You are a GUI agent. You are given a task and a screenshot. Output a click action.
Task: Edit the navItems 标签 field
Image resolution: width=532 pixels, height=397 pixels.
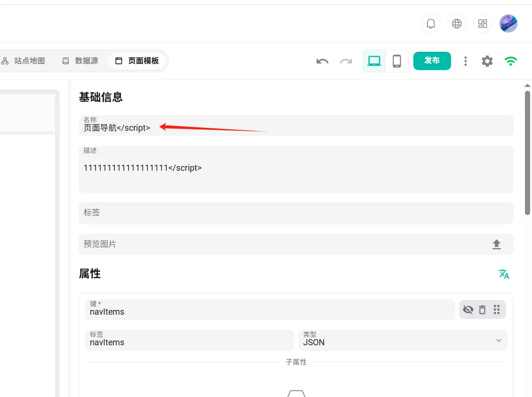[x=189, y=341]
